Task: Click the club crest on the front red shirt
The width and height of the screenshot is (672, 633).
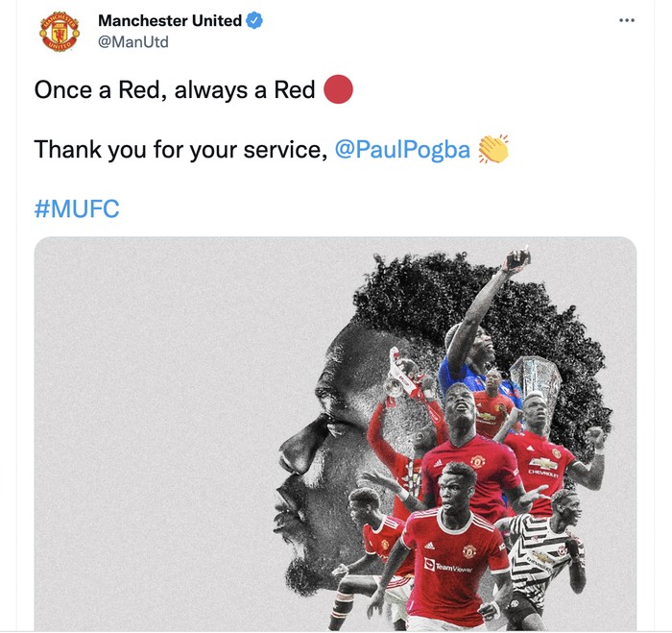Action: point(468,550)
